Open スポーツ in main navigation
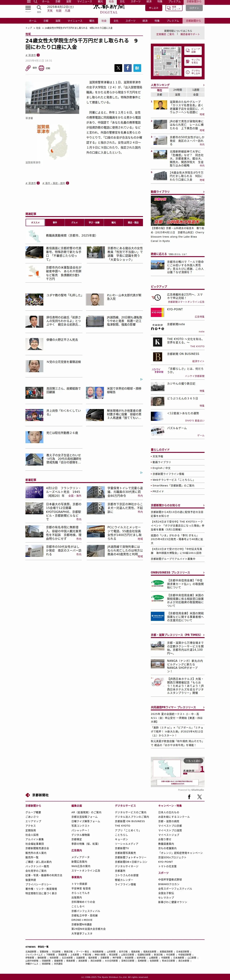This screenshot has width=230, height=980. [x=130, y=21]
